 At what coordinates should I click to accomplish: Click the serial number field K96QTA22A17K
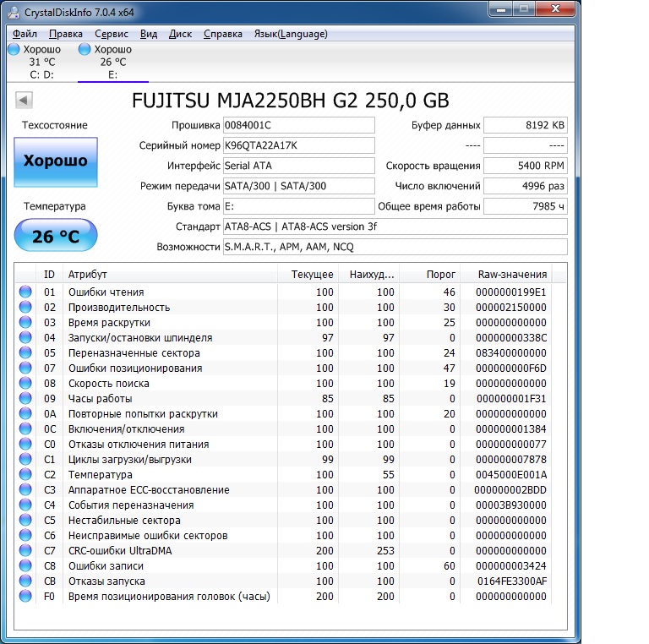[299, 145]
